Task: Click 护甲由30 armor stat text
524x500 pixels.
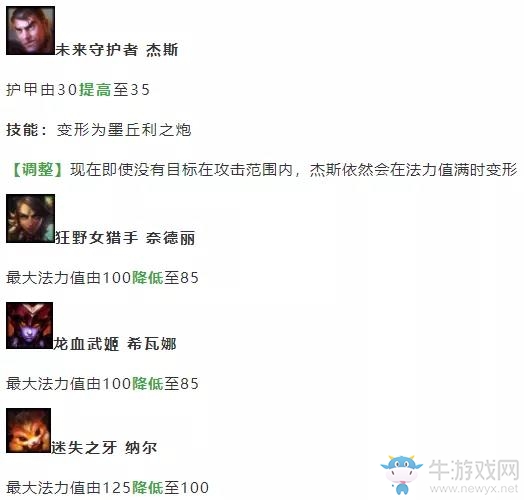Action: [42, 90]
